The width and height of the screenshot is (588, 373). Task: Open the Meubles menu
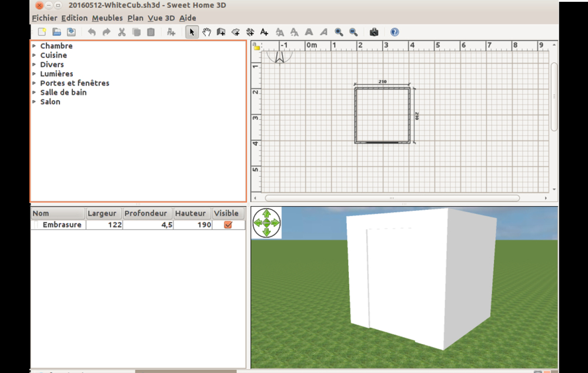click(x=107, y=18)
